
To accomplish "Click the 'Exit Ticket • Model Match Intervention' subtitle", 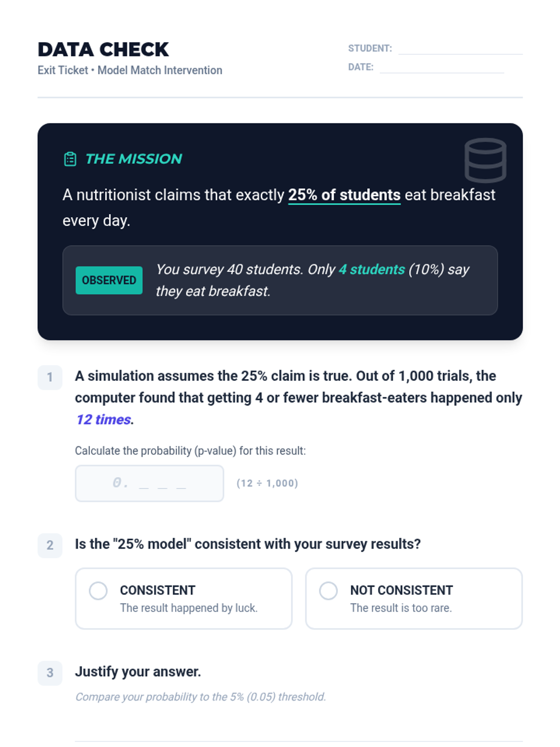I will (x=130, y=70).
